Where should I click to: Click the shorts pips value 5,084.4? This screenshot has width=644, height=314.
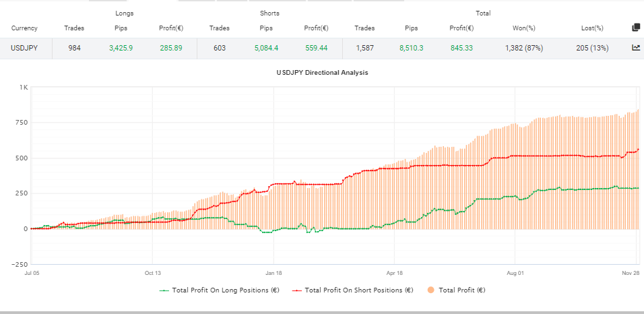coord(266,48)
